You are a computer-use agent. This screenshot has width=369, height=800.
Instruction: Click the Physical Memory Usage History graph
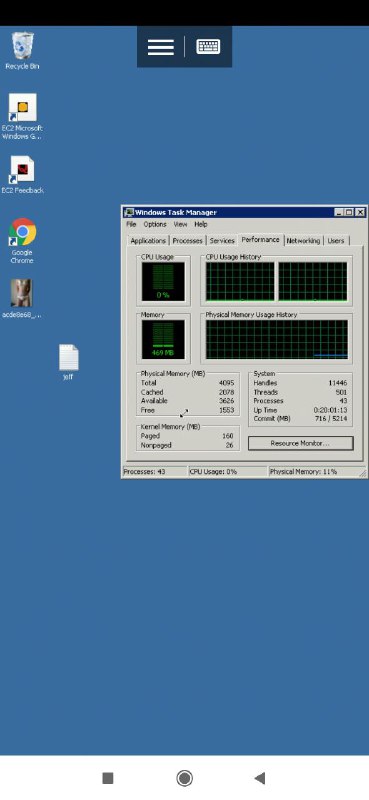tap(277, 339)
